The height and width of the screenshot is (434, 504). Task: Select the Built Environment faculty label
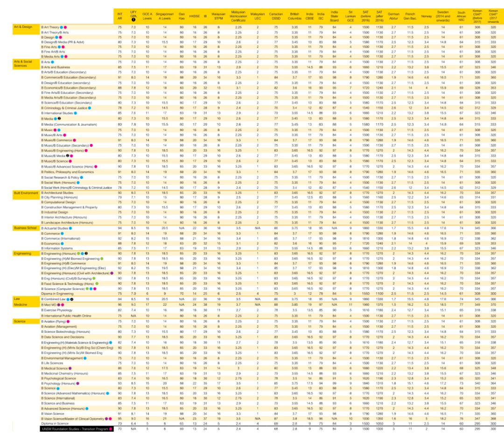tap(25, 192)
